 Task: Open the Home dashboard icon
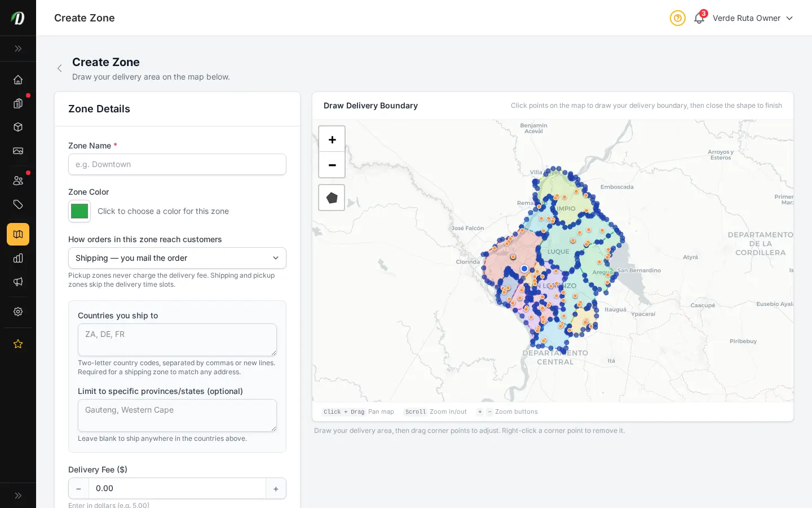[18, 80]
